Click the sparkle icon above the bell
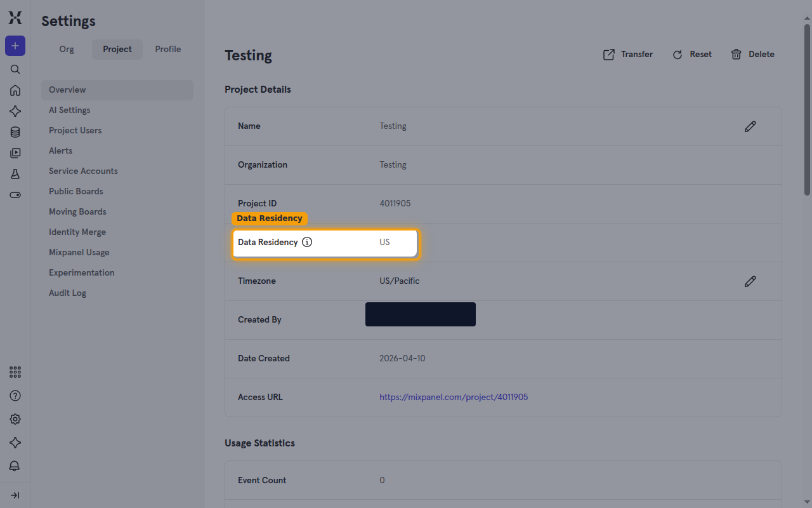Viewport: 812px width, 508px height. pyautogui.click(x=15, y=443)
